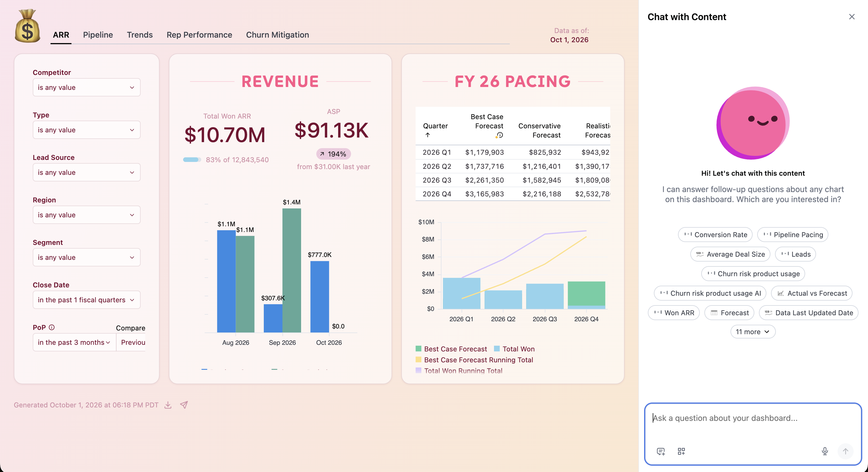Click the Sep 2026 $1.4M green bar
The image size is (868, 472).
[x=291, y=270]
